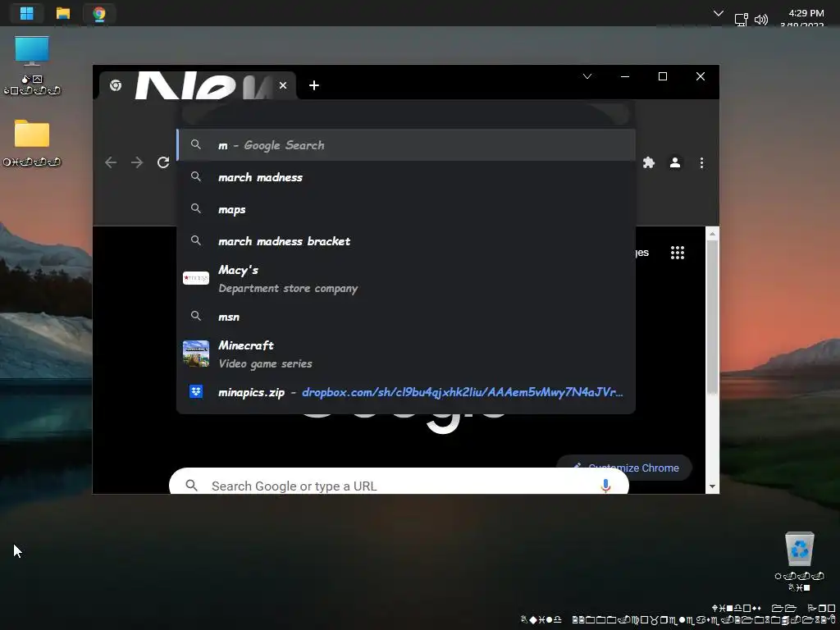Click the page scrollbar down arrow
This screenshot has width=840, height=630.
712,487
